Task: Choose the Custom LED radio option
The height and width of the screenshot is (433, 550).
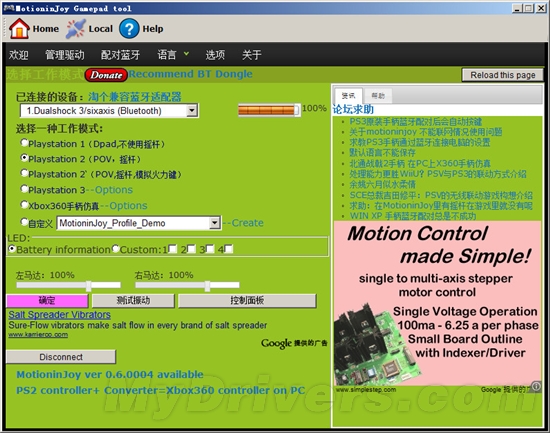Action: pyautogui.click(x=116, y=249)
